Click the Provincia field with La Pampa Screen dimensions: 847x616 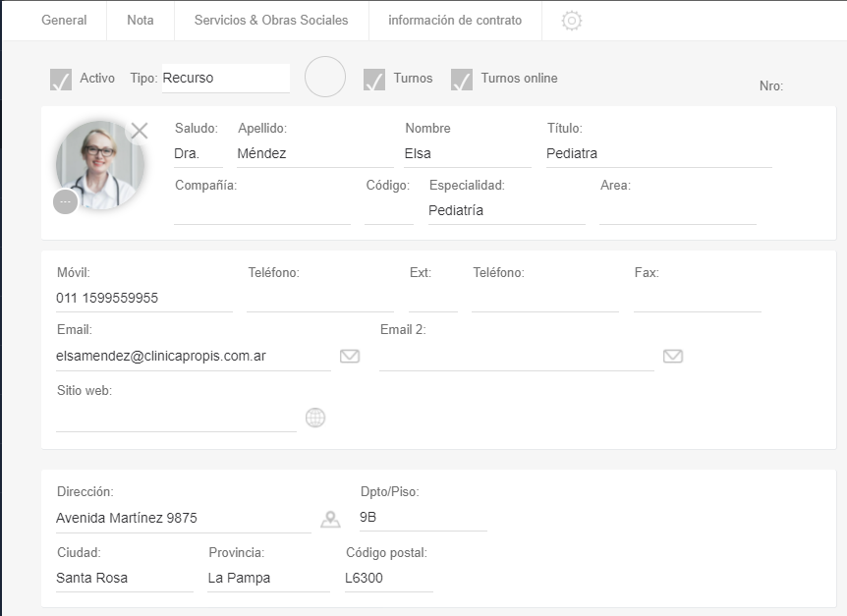click(x=267, y=579)
